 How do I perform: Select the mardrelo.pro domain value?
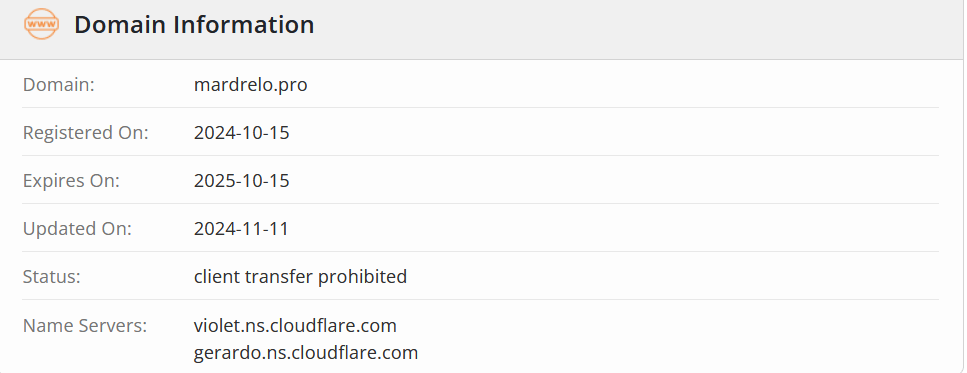[250, 84]
